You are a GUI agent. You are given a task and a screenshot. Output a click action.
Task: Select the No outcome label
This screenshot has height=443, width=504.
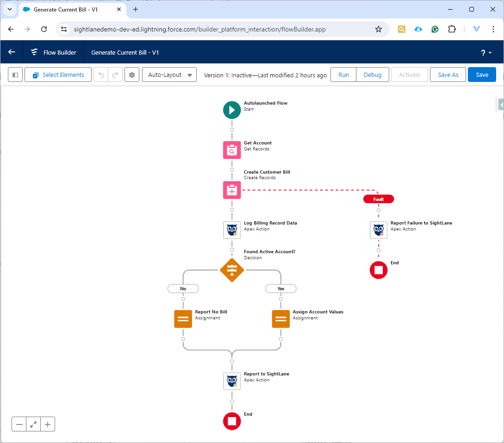tap(183, 289)
